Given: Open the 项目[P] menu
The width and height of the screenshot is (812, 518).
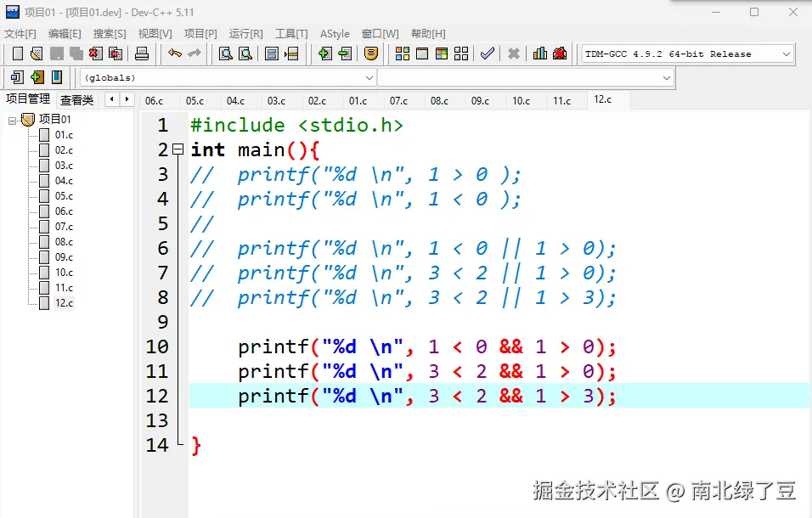Looking at the screenshot, I should click(x=200, y=34).
